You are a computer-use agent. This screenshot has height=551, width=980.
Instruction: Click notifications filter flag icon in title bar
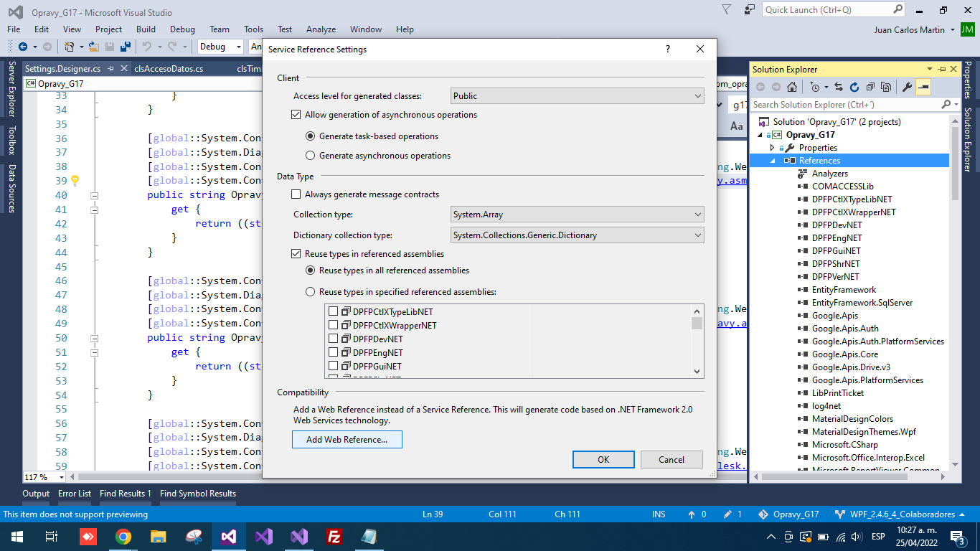point(727,10)
